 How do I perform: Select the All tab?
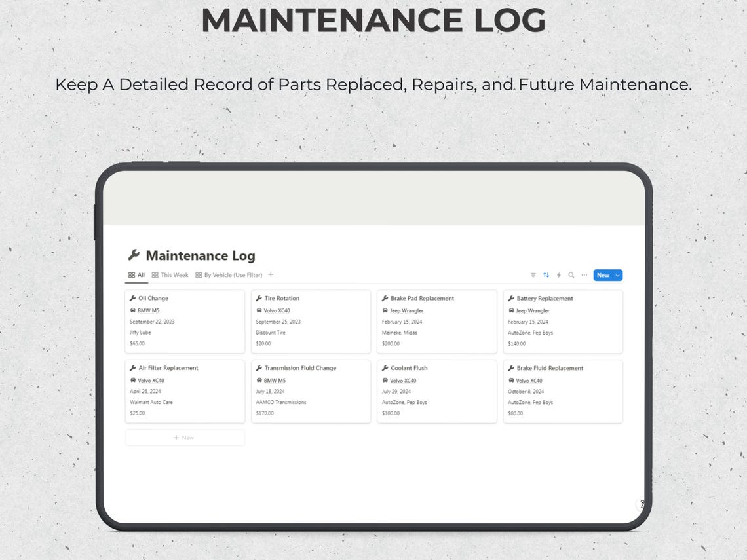pos(136,275)
